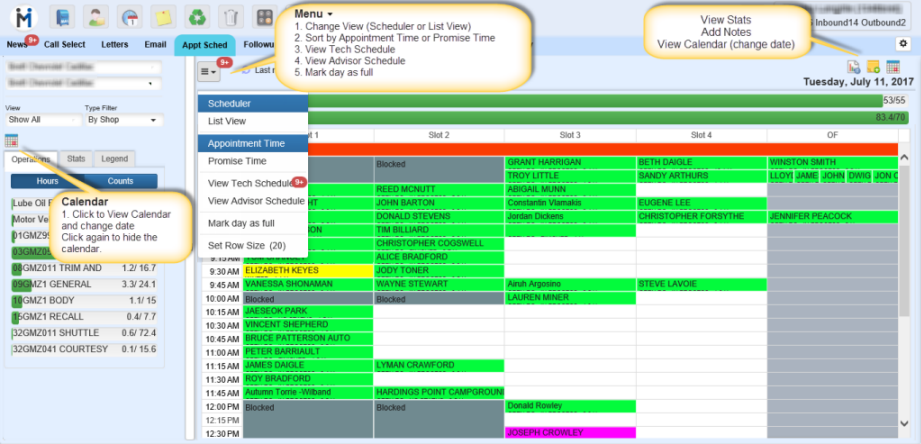Open the Legend tab
921x444 pixels.
114,158
